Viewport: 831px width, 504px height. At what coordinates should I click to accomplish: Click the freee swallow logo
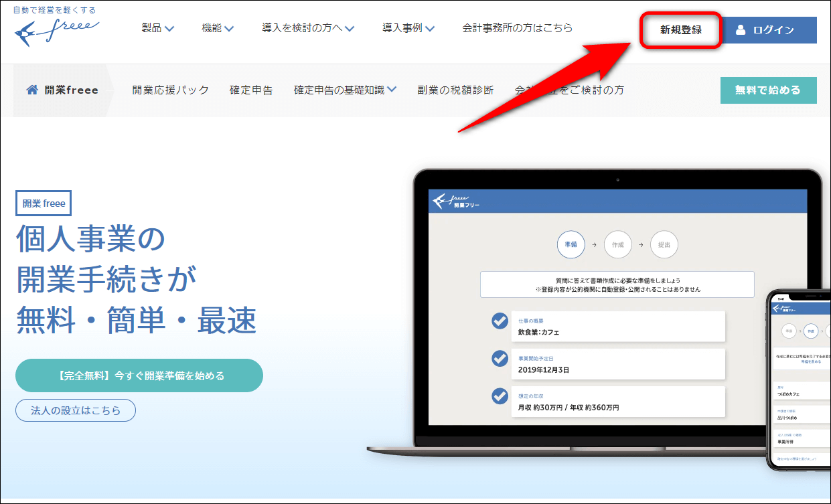tap(56, 31)
